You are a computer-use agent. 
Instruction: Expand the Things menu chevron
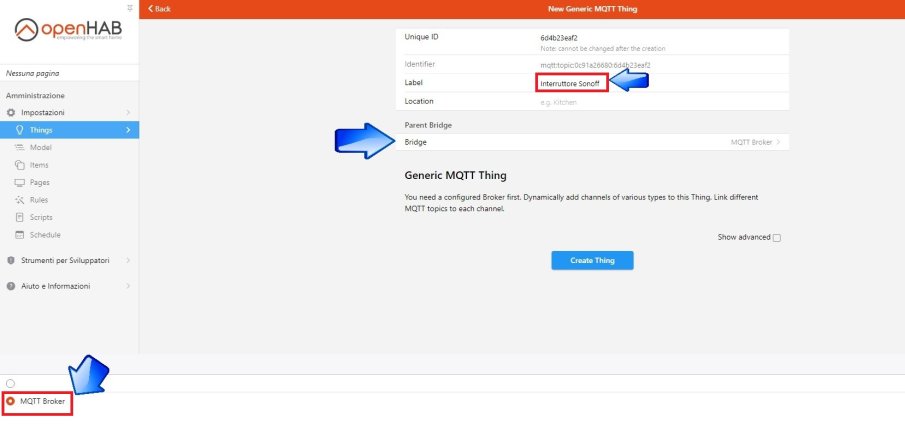pos(128,130)
